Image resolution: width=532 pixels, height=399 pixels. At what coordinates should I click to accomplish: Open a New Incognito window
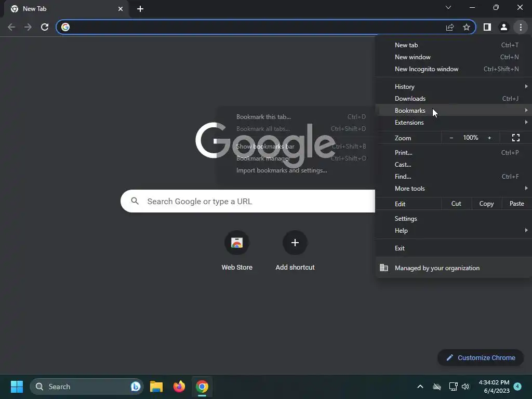click(x=454, y=69)
